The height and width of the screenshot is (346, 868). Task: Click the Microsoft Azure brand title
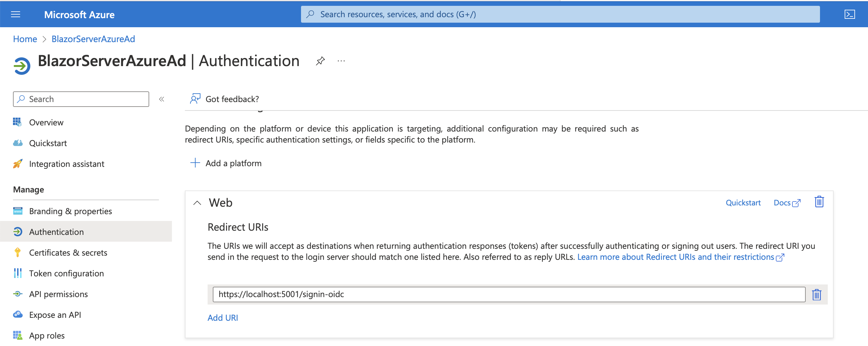pyautogui.click(x=79, y=15)
